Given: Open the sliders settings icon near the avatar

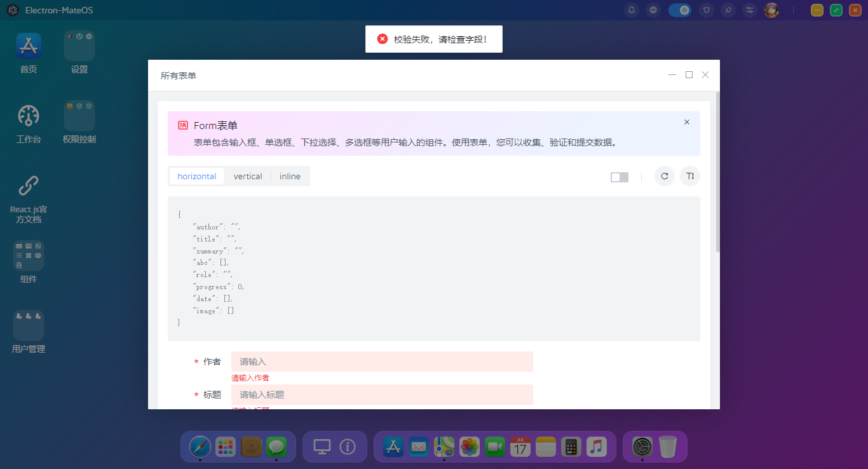Looking at the screenshot, I should pos(750,10).
